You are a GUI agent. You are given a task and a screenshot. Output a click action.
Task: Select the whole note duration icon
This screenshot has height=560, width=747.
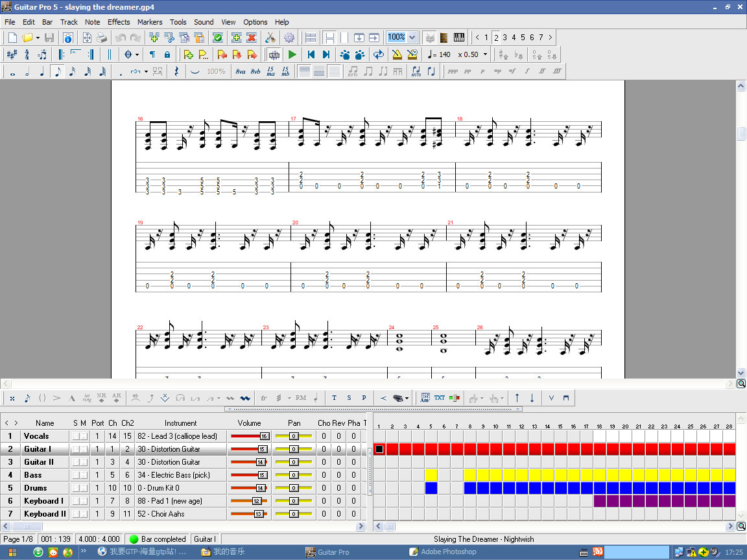coord(12,72)
